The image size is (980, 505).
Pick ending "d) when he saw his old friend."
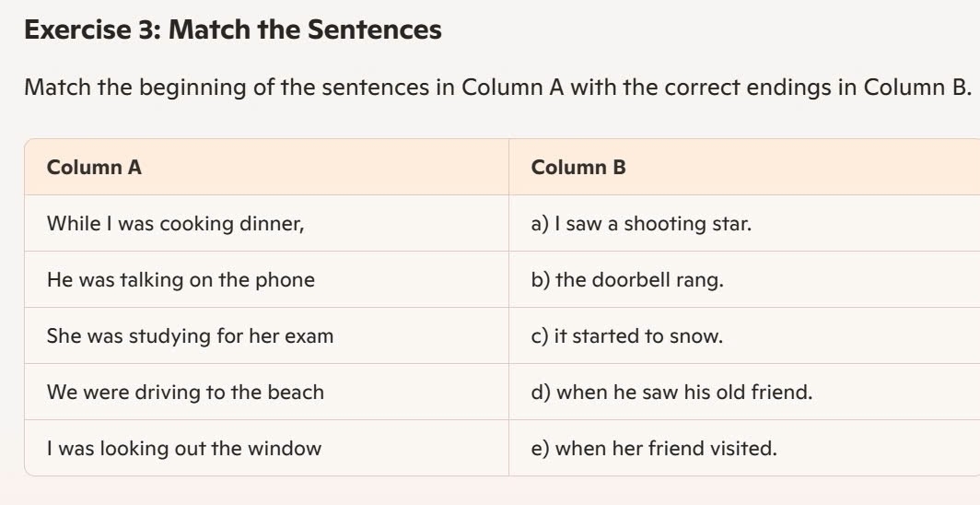pyautogui.click(x=672, y=393)
